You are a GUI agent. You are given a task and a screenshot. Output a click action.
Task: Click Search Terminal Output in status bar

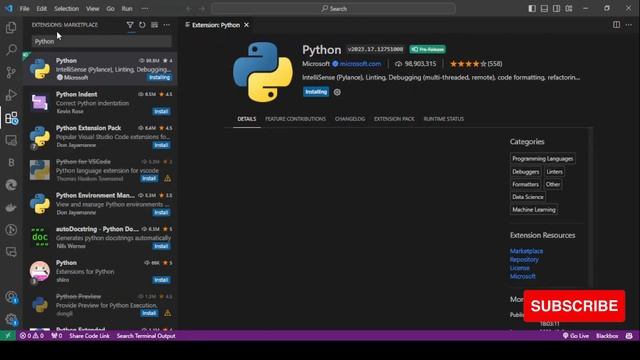pos(146,336)
